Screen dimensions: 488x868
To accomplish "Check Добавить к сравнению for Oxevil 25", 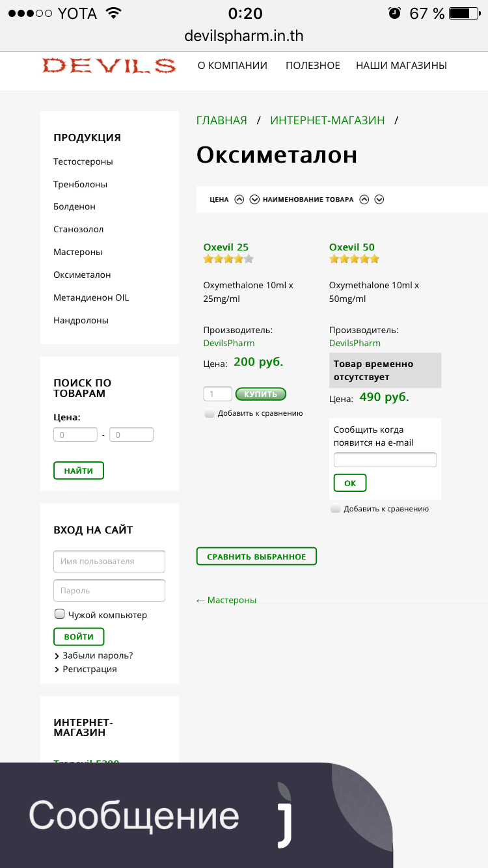I will pos(210,413).
